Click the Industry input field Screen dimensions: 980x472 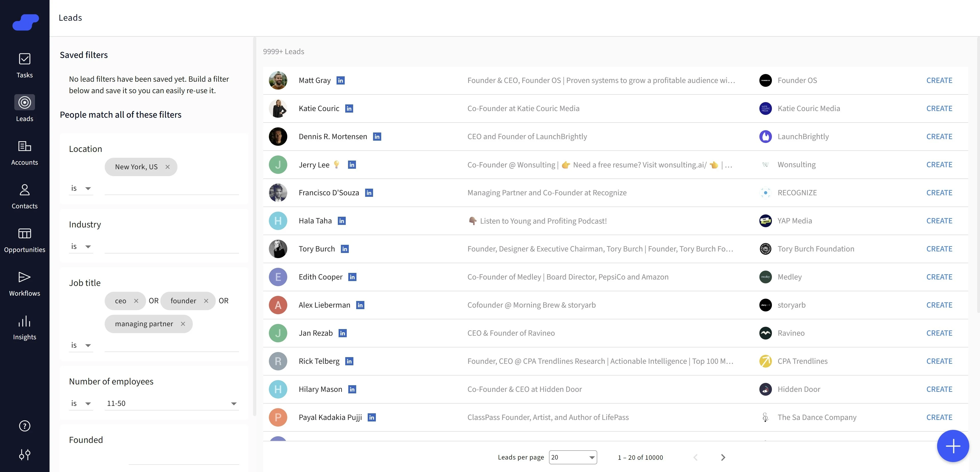coord(172,246)
